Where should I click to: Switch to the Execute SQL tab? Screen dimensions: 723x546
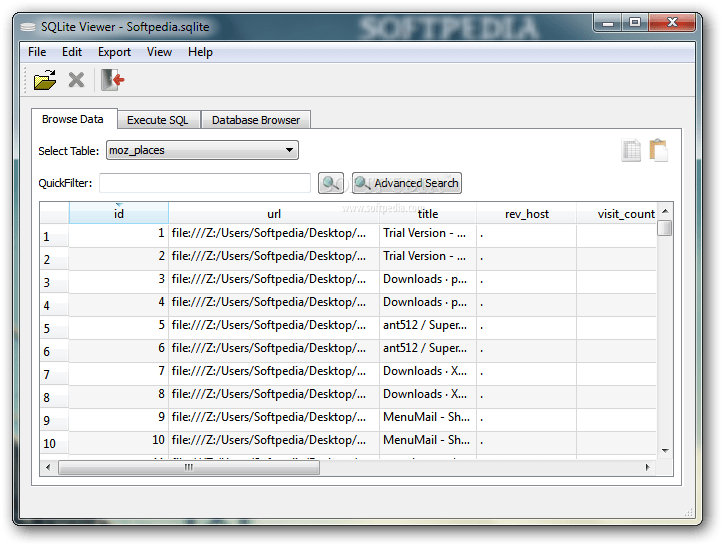click(x=158, y=120)
